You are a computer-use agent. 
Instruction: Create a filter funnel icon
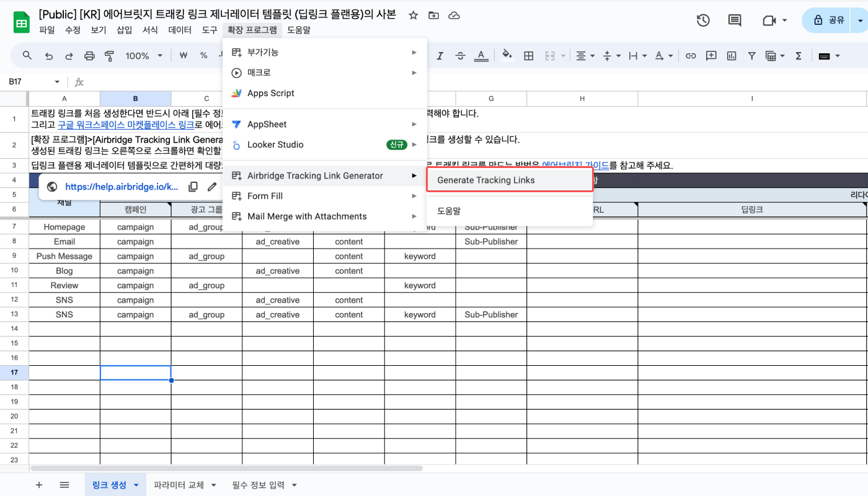(x=751, y=56)
